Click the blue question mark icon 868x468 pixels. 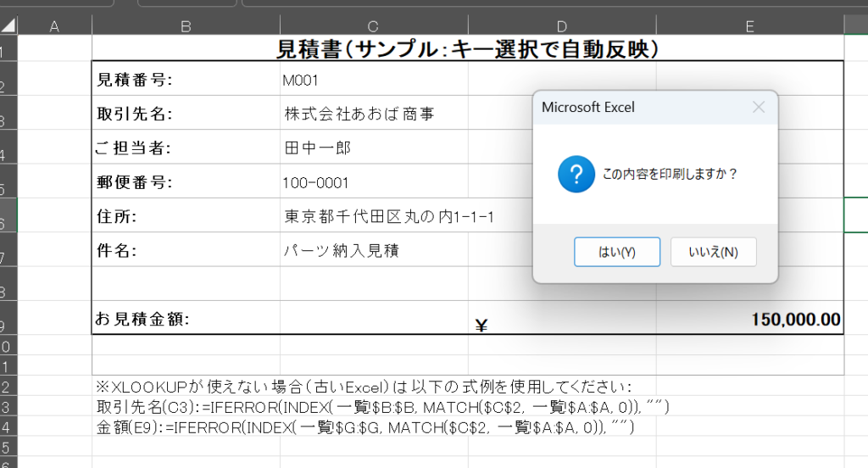coord(576,174)
